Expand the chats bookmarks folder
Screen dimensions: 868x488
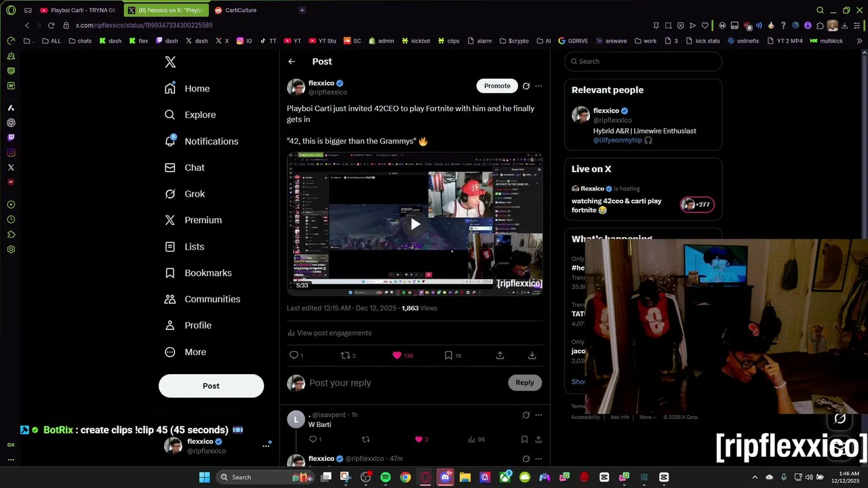point(80,41)
